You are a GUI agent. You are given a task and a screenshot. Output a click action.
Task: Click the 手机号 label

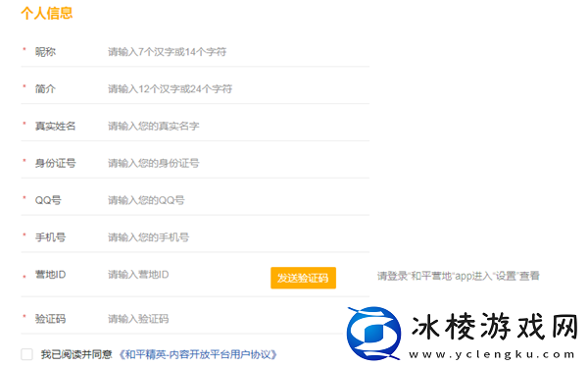[x=51, y=237]
